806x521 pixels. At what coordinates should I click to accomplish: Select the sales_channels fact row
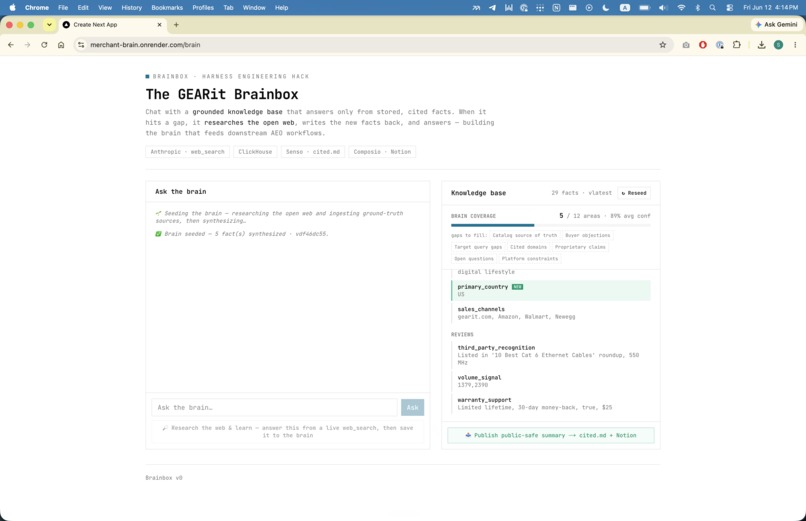coord(551,313)
